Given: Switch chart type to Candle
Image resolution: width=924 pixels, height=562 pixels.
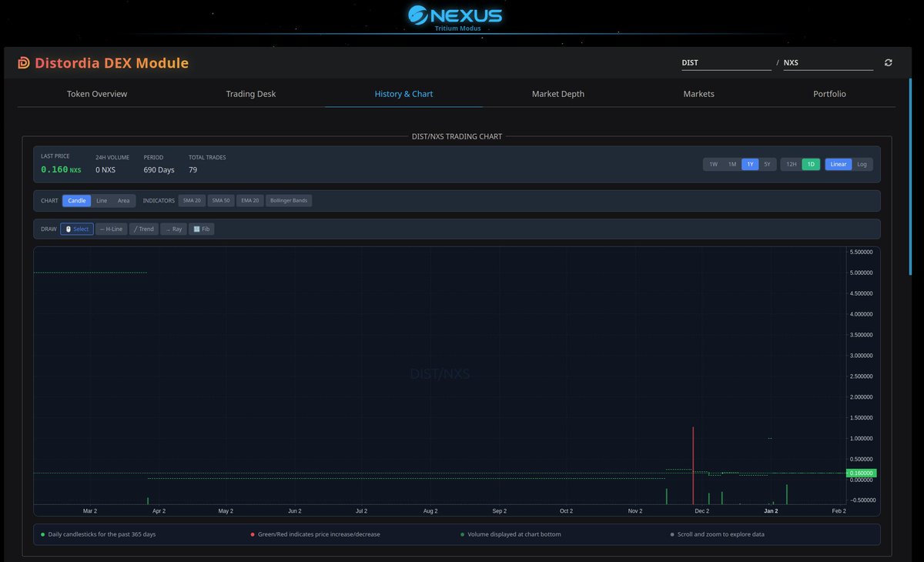Looking at the screenshot, I should [x=77, y=200].
